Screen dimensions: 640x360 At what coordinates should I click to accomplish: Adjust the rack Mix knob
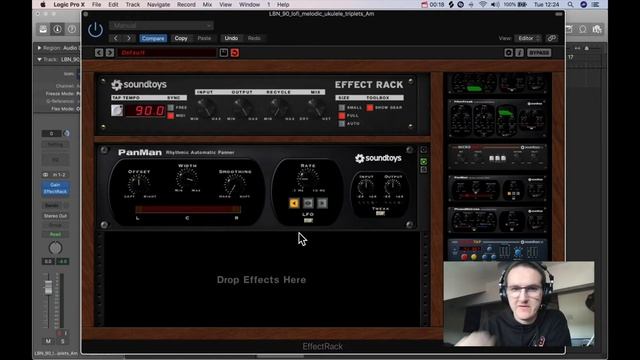pos(315,107)
